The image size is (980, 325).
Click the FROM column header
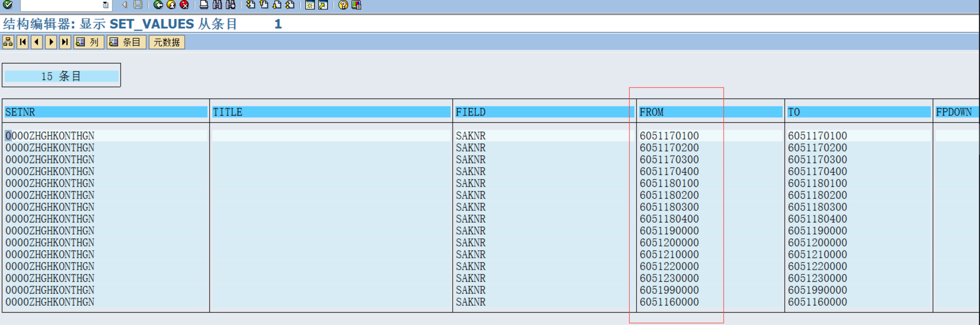(x=651, y=112)
